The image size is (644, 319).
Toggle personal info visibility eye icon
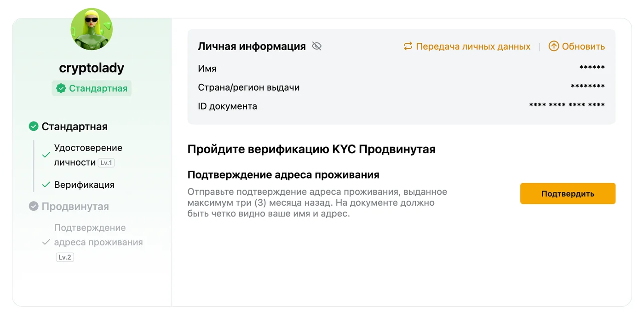tap(316, 46)
